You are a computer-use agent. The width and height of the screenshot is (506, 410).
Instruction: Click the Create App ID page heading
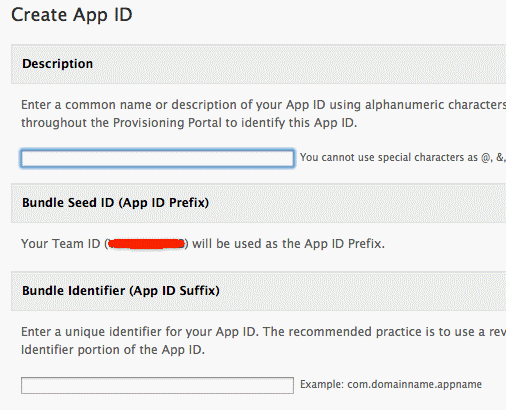(72, 15)
